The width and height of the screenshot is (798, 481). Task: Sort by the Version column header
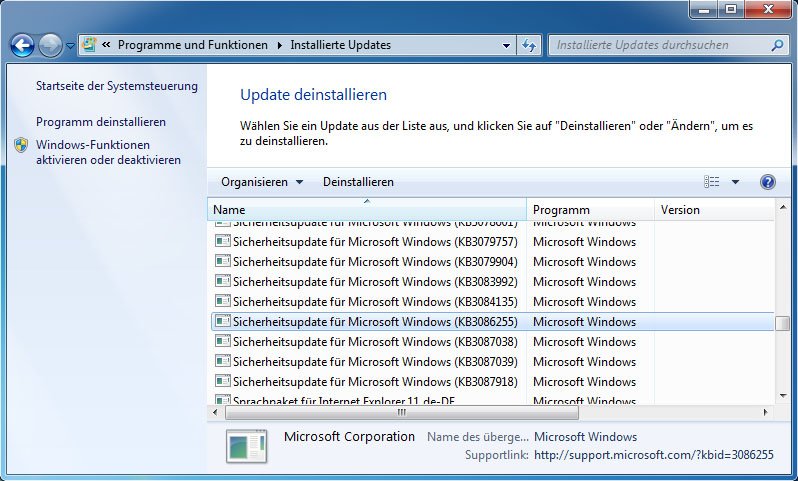pyautogui.click(x=714, y=210)
